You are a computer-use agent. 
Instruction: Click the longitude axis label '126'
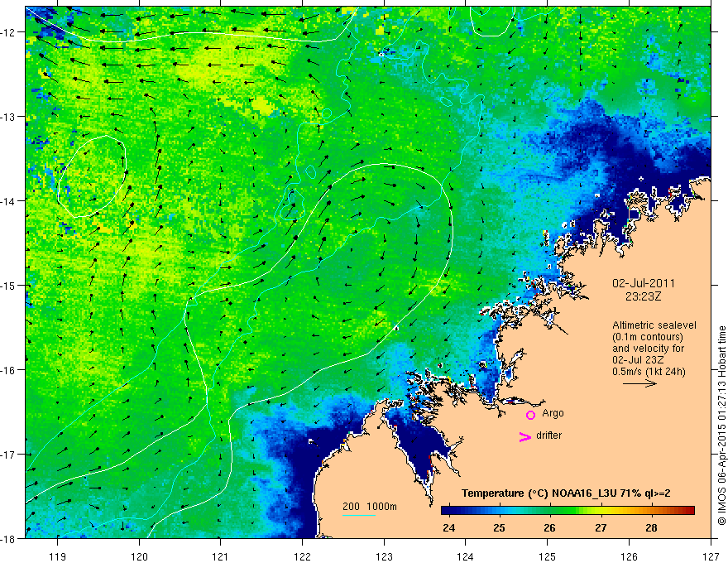(x=629, y=556)
